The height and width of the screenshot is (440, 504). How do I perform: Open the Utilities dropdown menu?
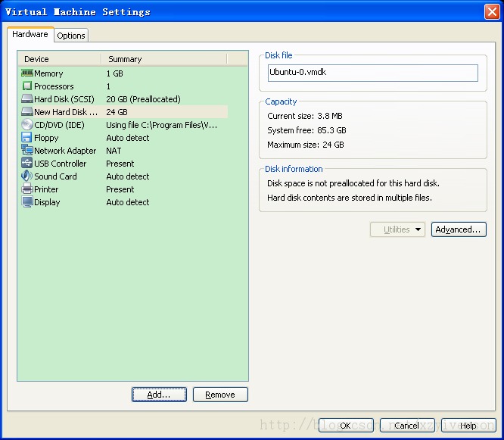(x=397, y=229)
